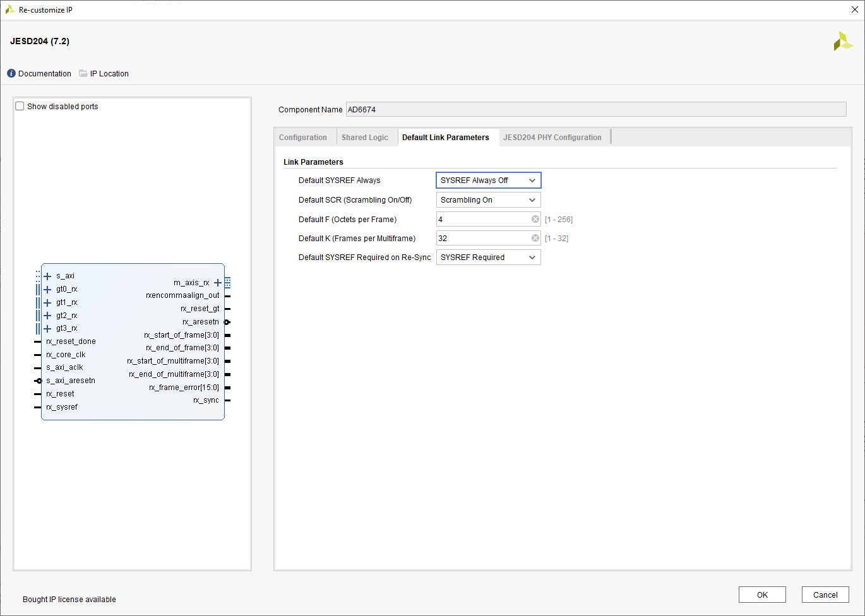Open the Default SCR scrambling dropdown
The height and width of the screenshot is (616, 865).
coord(488,200)
